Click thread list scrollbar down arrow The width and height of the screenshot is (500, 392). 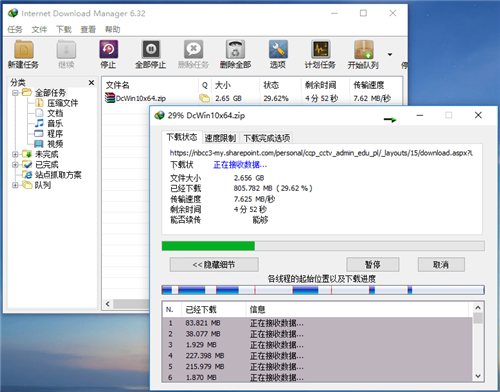(x=478, y=376)
